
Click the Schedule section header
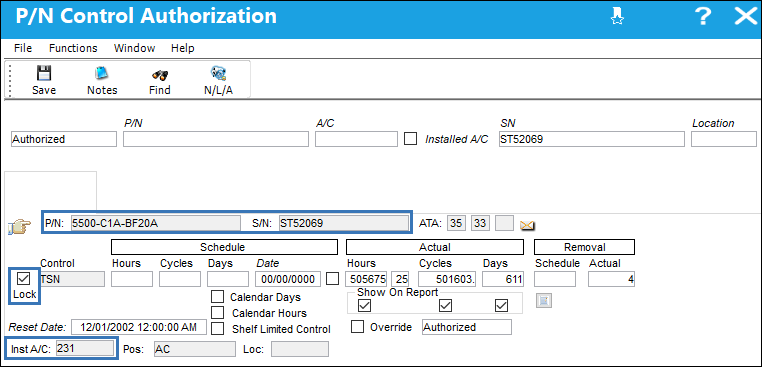(225, 247)
